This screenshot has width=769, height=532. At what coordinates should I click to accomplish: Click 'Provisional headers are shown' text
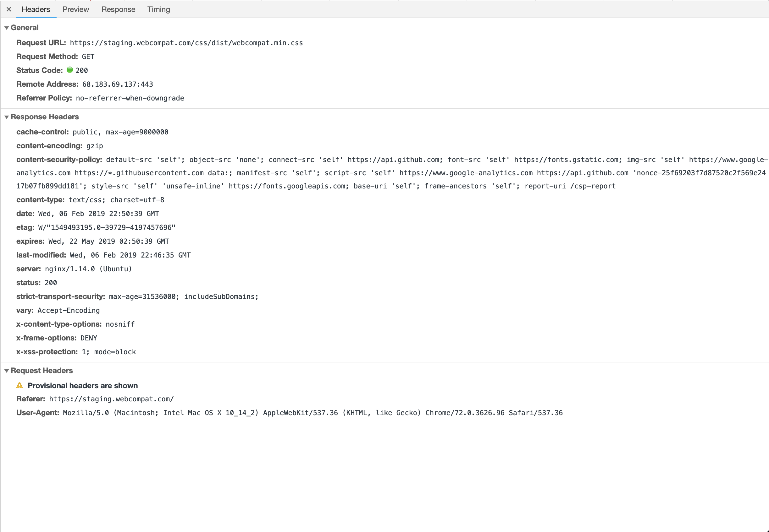82,386
